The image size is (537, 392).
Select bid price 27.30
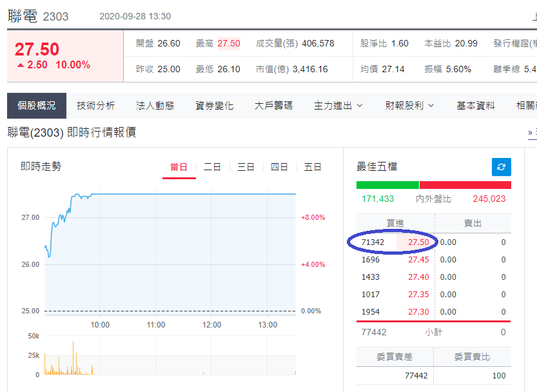418,312
